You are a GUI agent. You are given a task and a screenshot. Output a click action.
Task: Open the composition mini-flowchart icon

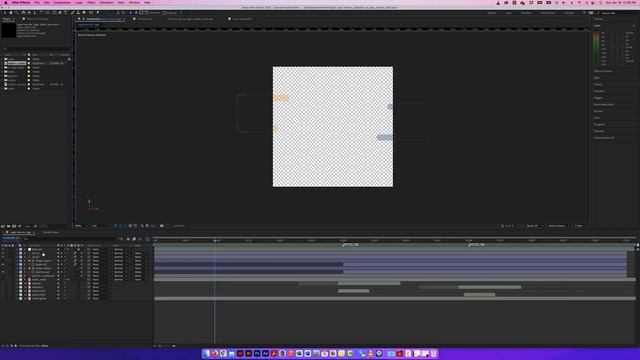(121, 239)
